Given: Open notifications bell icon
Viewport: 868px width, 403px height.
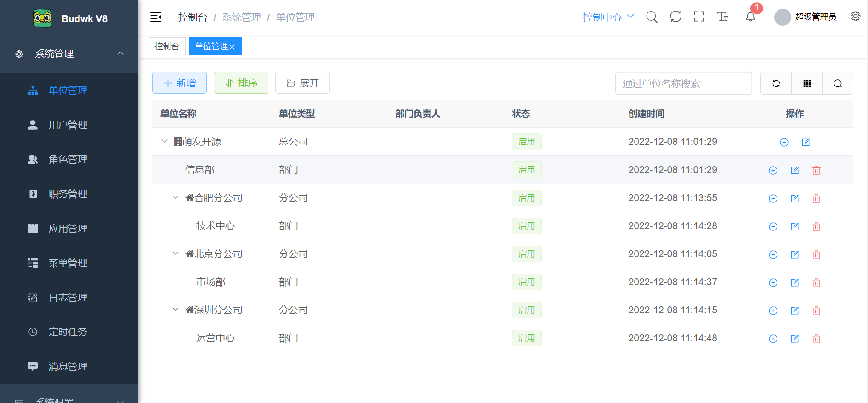Looking at the screenshot, I should pos(750,17).
